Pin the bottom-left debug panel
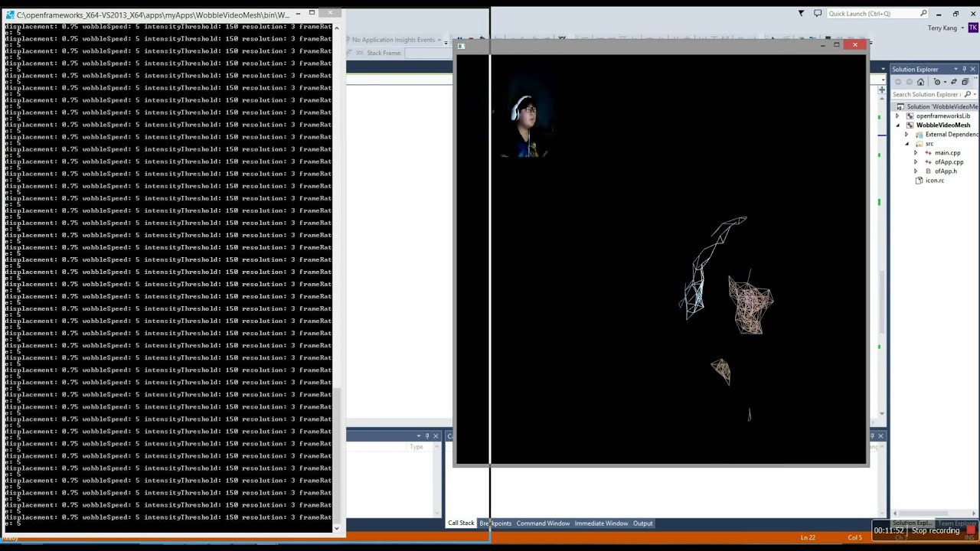 point(427,436)
